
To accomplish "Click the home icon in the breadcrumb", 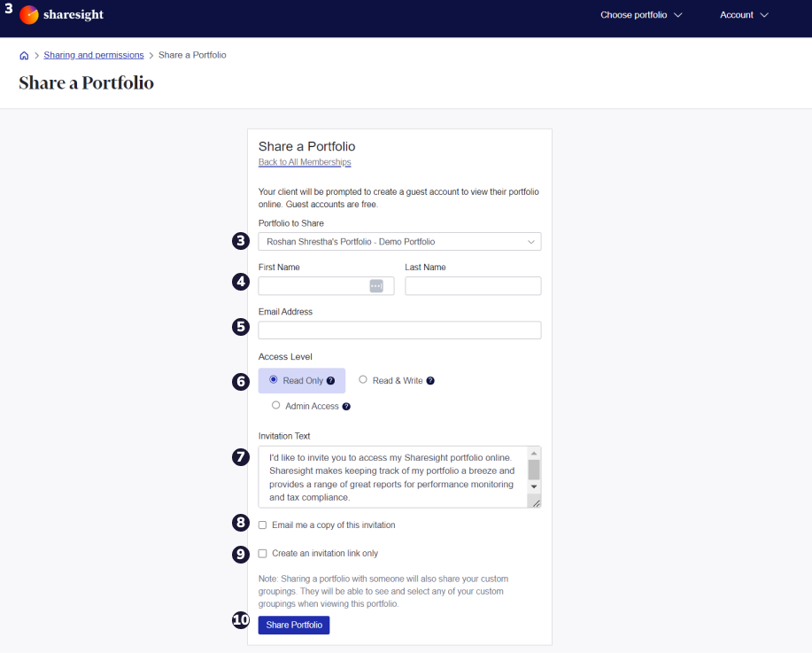I will tap(24, 55).
